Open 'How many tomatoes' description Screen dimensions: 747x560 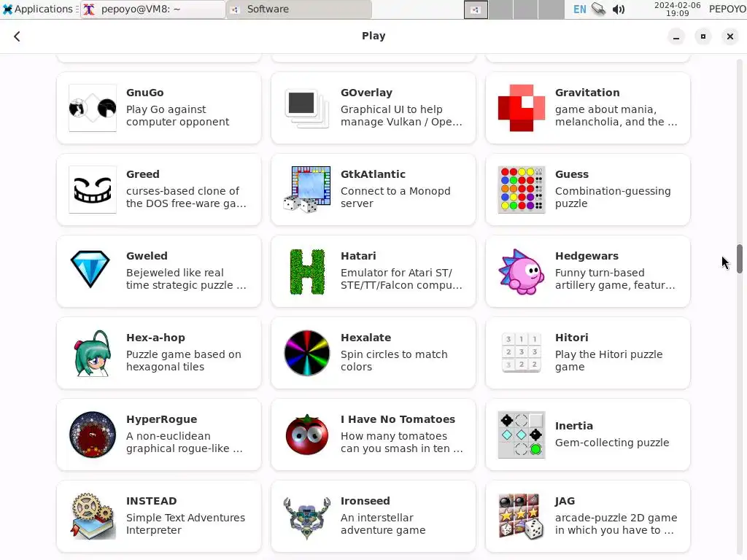click(393, 436)
